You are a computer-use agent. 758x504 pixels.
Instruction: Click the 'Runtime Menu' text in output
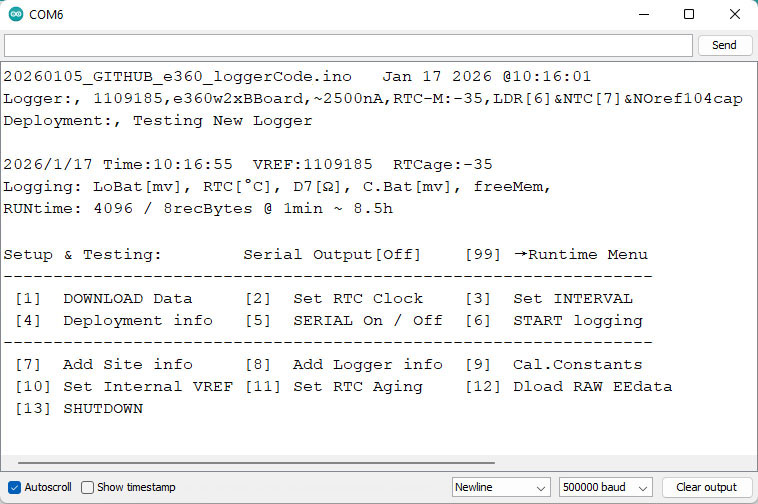tap(588, 255)
